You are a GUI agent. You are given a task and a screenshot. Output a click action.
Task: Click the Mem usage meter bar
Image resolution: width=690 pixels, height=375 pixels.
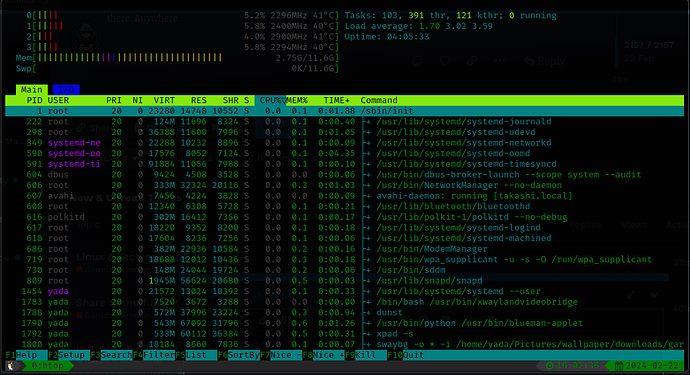pos(177,58)
